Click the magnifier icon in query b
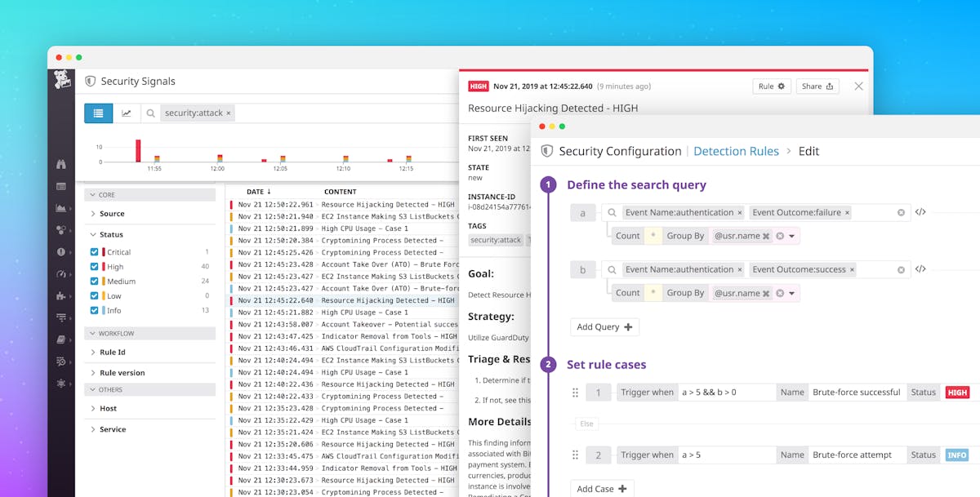The image size is (980, 497). (x=610, y=268)
